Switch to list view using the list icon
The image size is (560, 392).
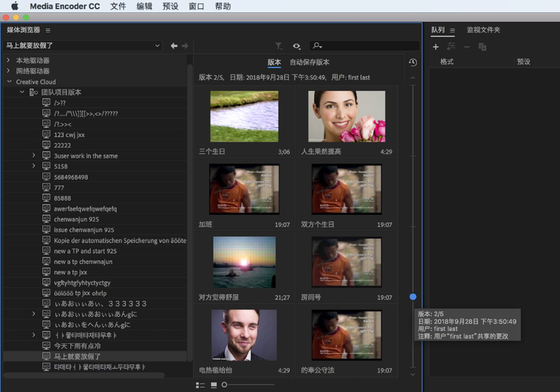[x=200, y=385]
